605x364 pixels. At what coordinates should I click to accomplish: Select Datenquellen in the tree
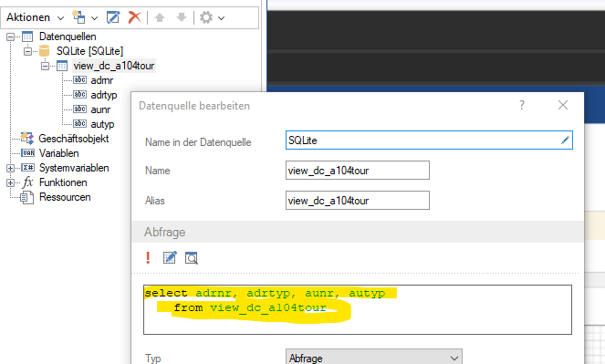(68, 36)
